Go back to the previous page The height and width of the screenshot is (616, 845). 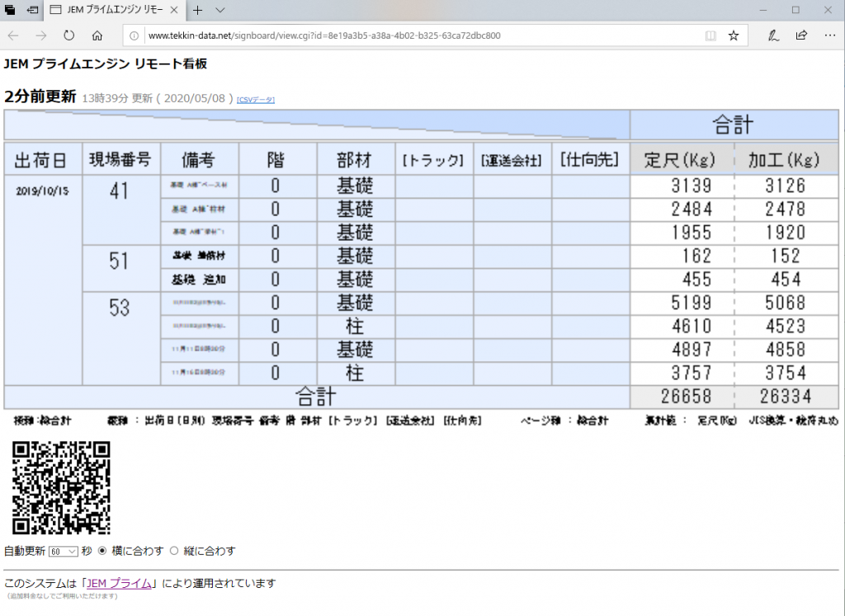point(13,35)
